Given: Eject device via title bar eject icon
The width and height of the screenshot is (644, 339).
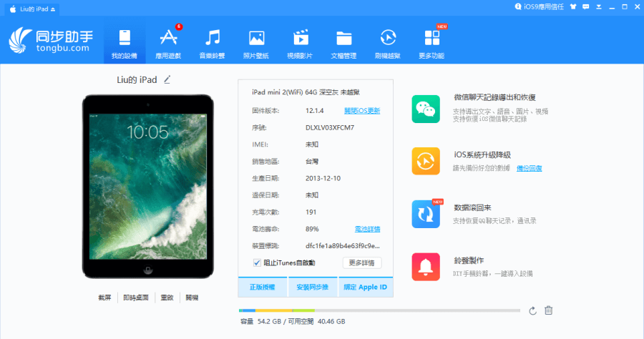Looking at the screenshot, I should [x=53, y=9].
